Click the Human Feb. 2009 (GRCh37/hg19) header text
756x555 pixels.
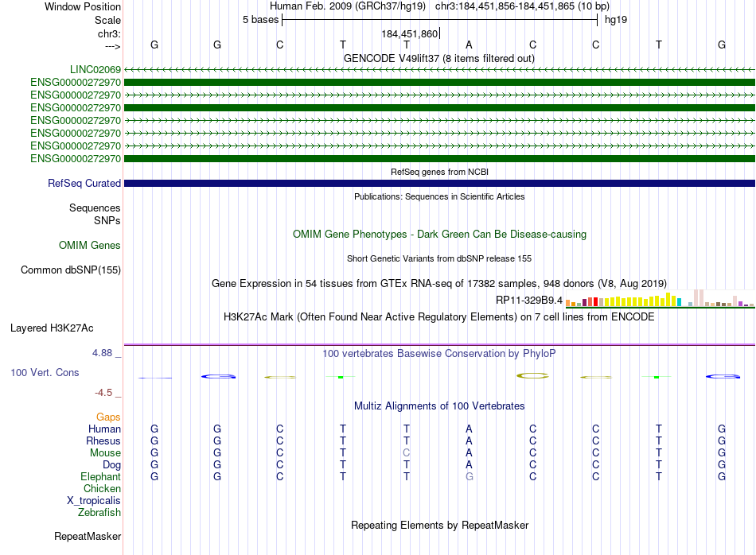(x=348, y=6)
